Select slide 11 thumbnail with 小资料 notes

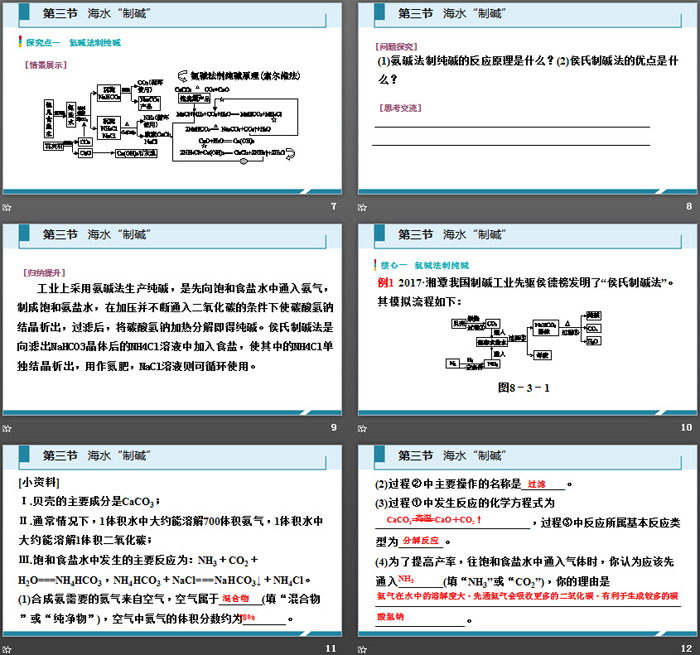tap(172, 540)
